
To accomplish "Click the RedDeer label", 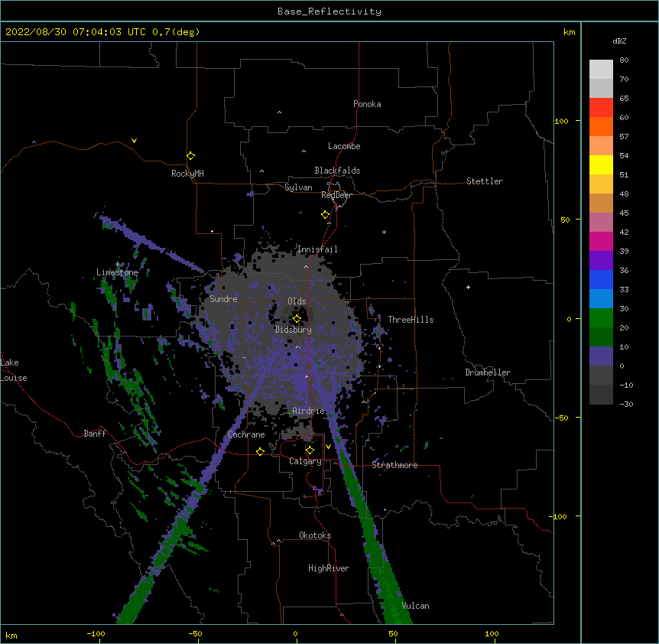I will (x=336, y=195).
